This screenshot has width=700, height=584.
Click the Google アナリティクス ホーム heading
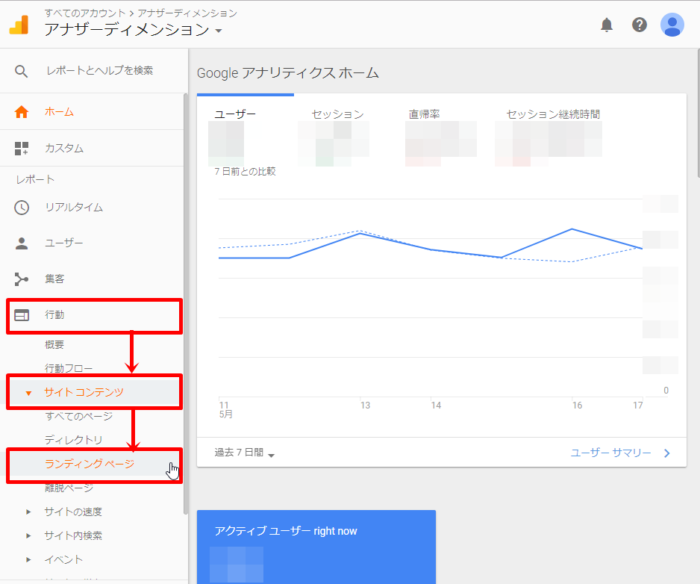pos(288,73)
